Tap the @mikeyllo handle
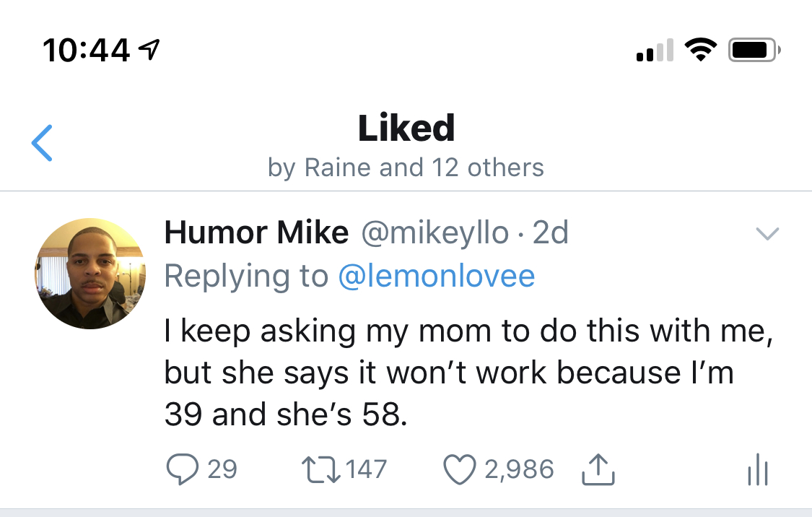The height and width of the screenshot is (517, 812). click(x=435, y=233)
